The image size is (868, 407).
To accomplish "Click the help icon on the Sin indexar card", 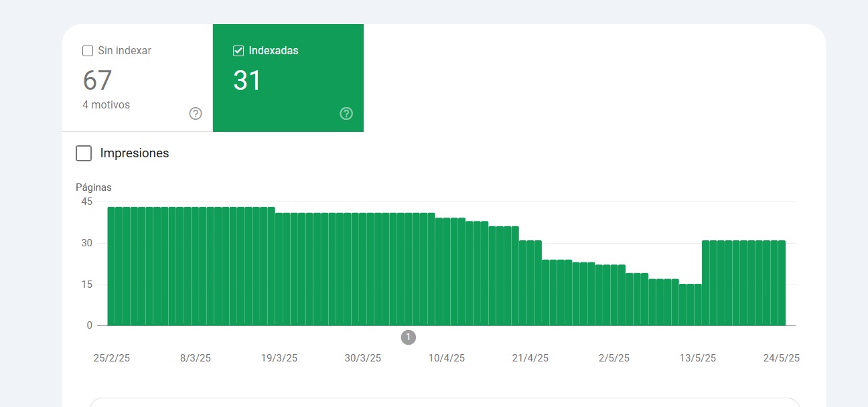I will coord(195,114).
